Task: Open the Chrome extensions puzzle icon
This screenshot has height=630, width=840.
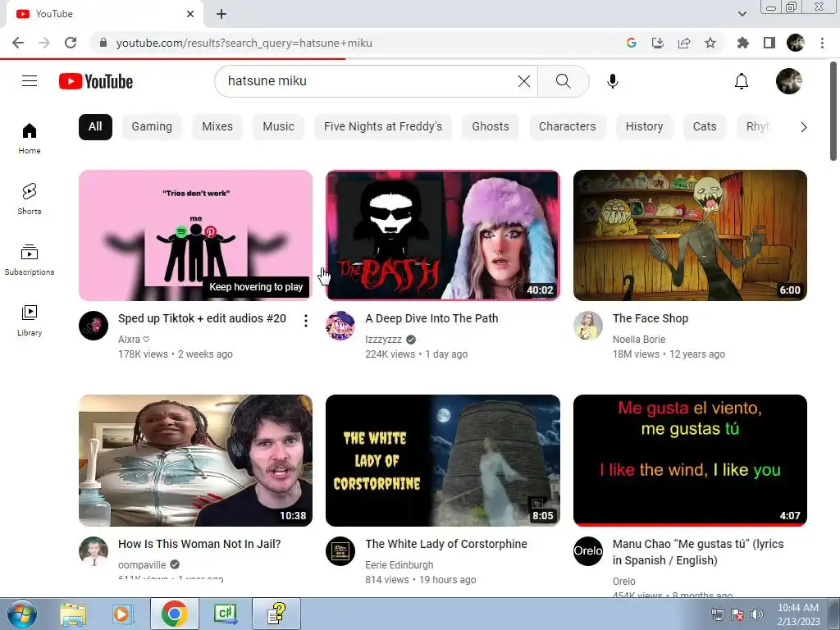Action: [743, 43]
